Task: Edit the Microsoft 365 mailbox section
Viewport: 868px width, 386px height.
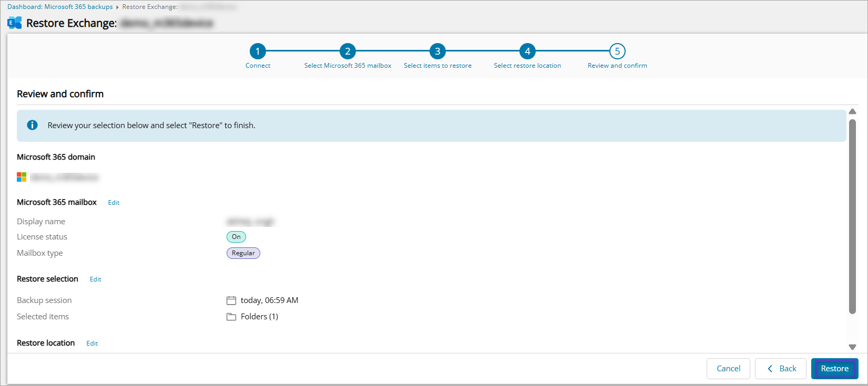Action: pos(114,203)
